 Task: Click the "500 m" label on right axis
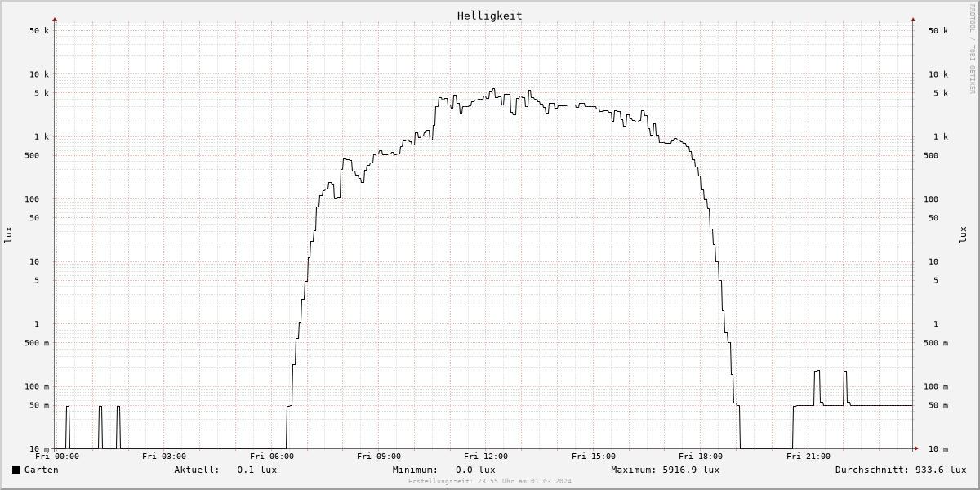pyautogui.click(x=936, y=343)
